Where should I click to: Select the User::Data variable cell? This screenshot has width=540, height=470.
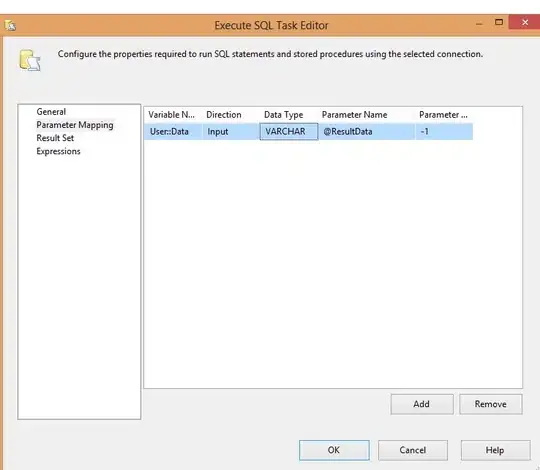[173, 132]
